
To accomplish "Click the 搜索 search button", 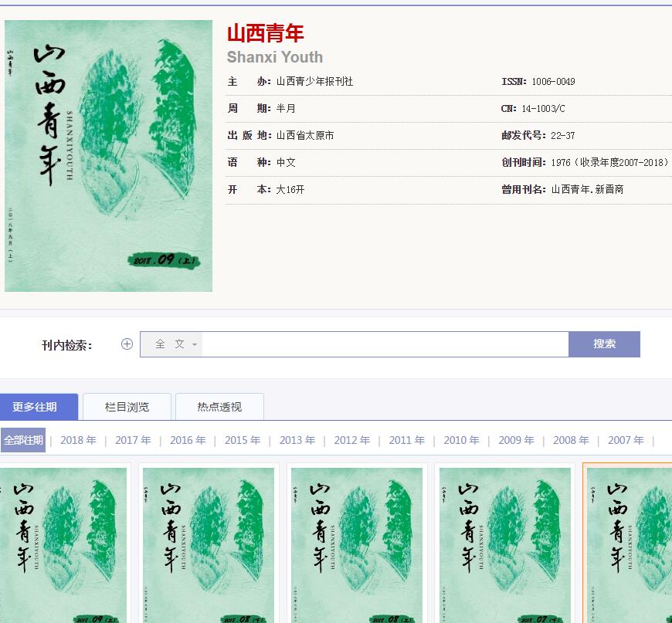I will (x=604, y=344).
